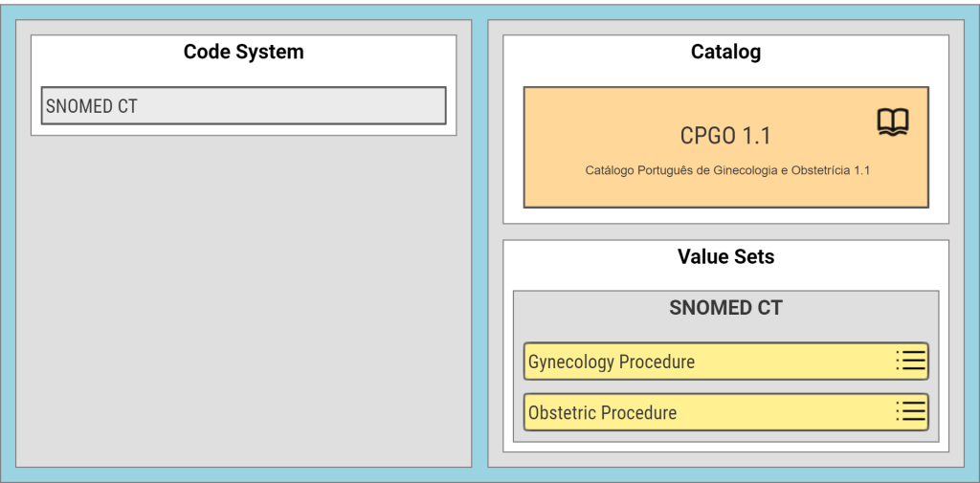
Task: Click the Code System heading
Action: point(244,52)
